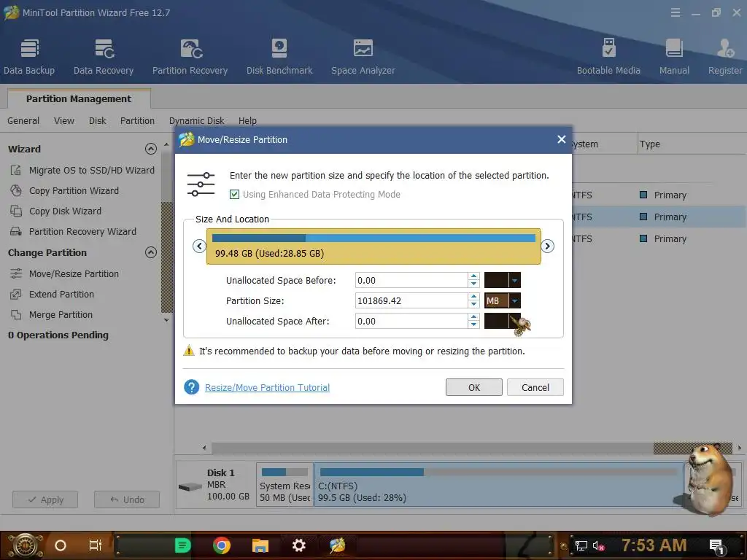The width and height of the screenshot is (747, 560).
Task: Click the blue help question mark icon
Action: tap(192, 387)
